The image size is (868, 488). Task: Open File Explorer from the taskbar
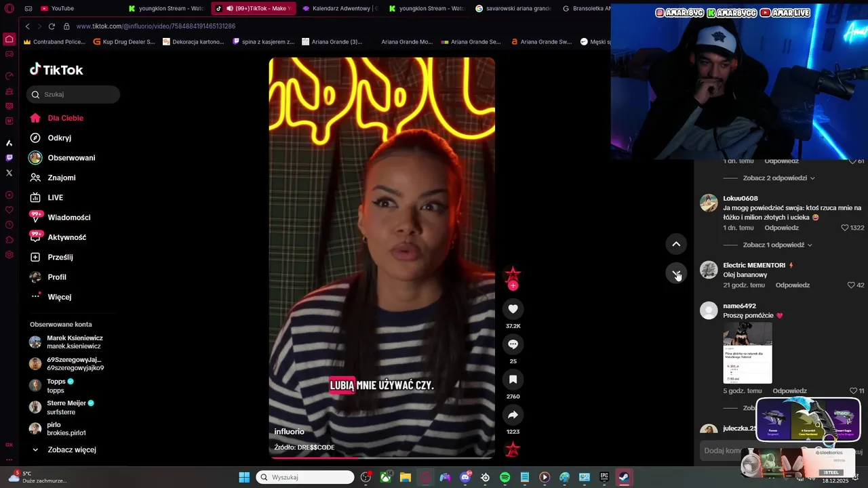click(406, 477)
